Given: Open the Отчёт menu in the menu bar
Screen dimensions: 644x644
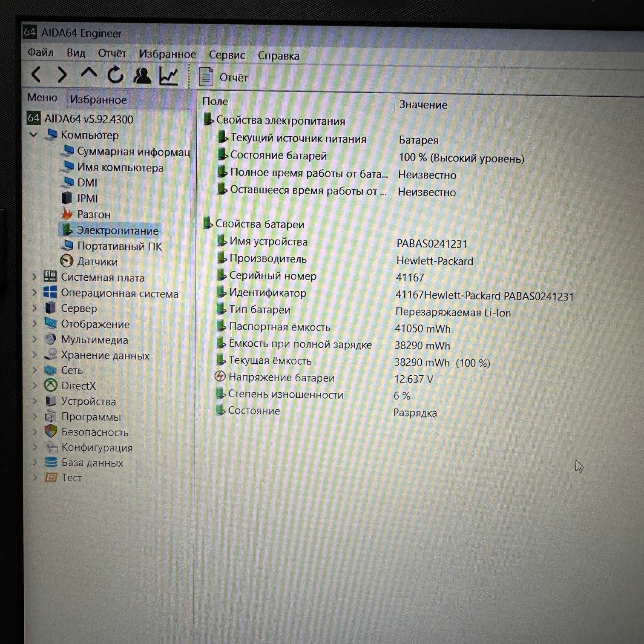Looking at the screenshot, I should [112, 53].
